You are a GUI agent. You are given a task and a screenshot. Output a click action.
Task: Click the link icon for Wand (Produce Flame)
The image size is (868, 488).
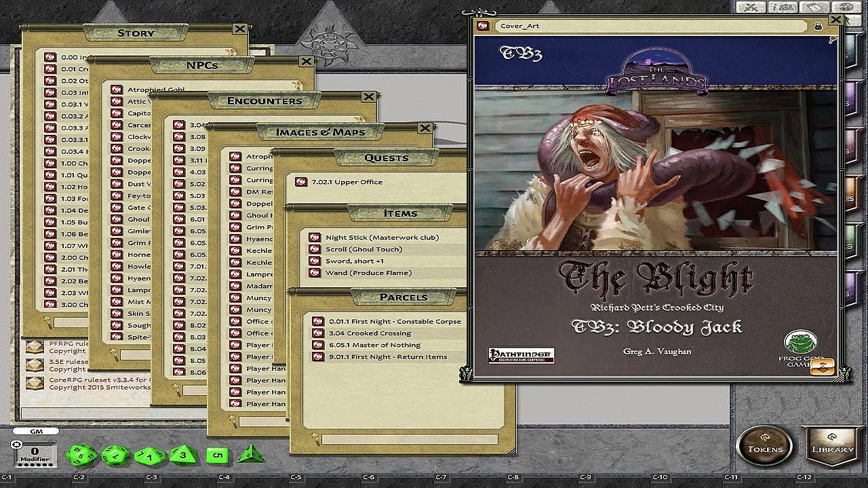[314, 272]
